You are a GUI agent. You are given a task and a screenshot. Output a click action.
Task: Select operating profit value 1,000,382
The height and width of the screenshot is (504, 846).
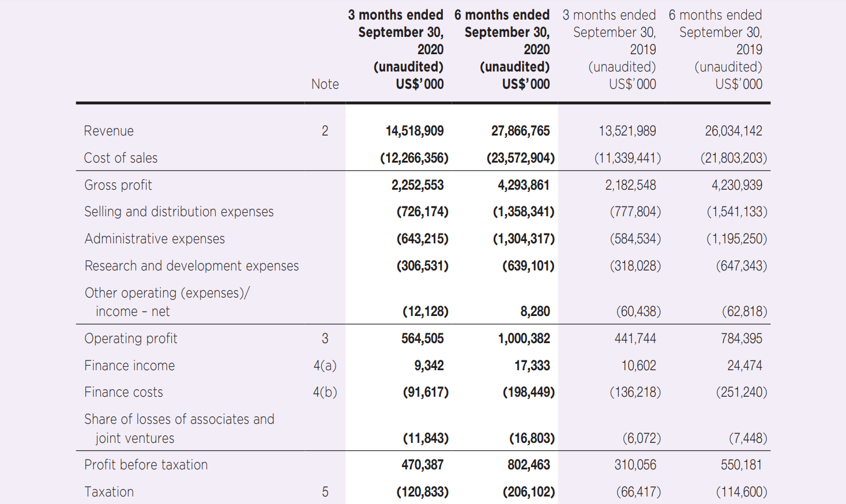click(524, 338)
